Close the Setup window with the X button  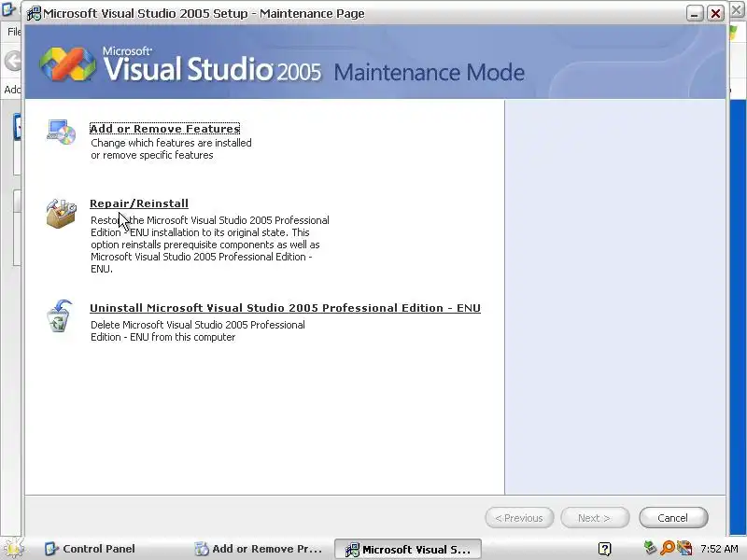click(715, 13)
